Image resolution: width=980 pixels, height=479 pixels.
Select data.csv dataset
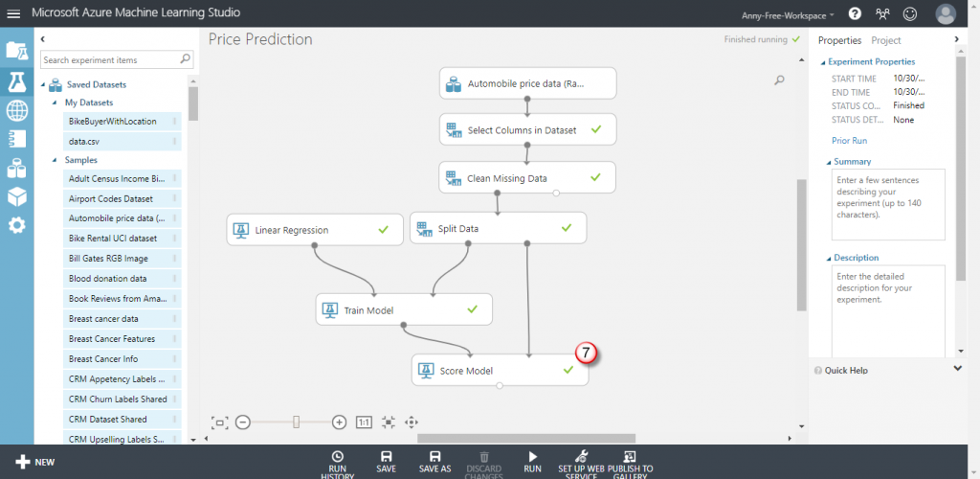[122, 142]
